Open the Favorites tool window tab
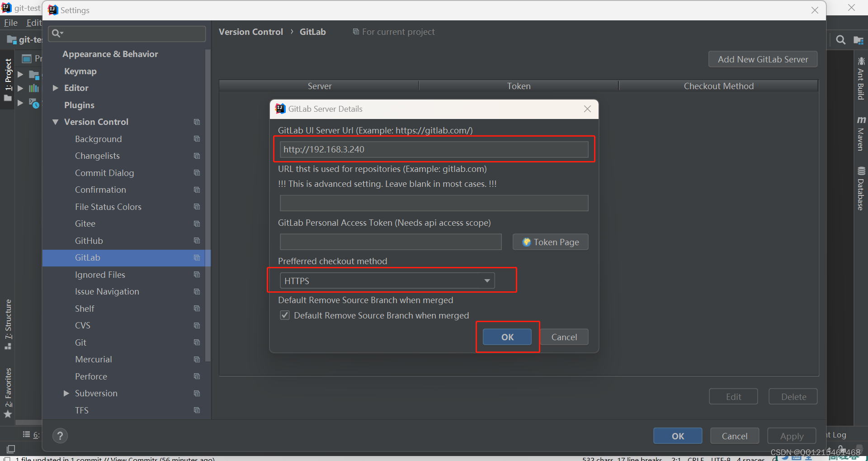Image resolution: width=868 pixels, height=461 pixels. coord(8,393)
